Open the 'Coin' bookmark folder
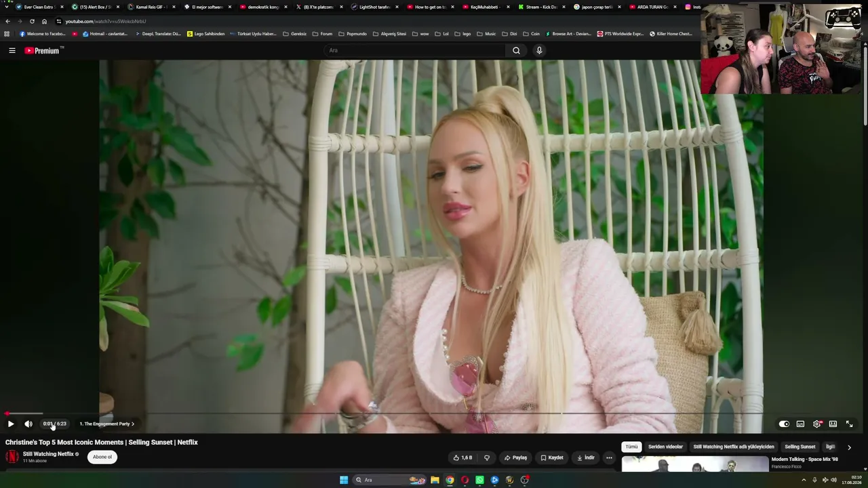Image resolution: width=868 pixels, height=488 pixels. pos(531,34)
